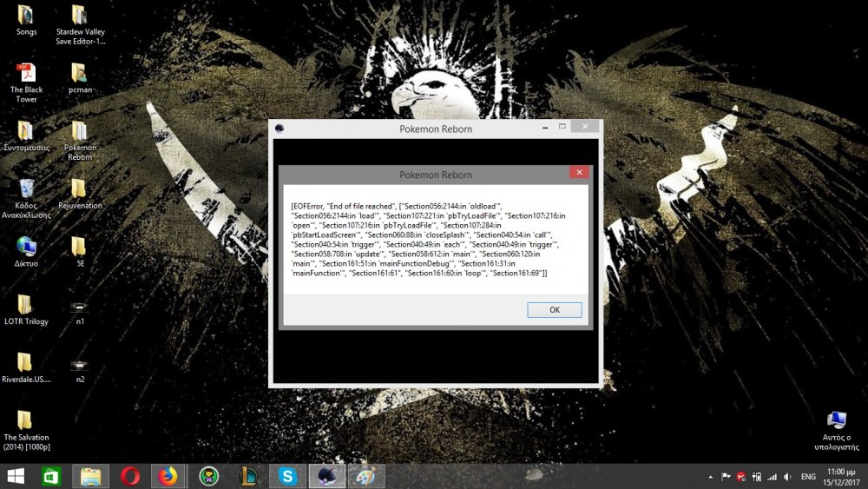The image size is (868, 489).
Task: Switch to Firefox in the taskbar
Action: tap(168, 476)
